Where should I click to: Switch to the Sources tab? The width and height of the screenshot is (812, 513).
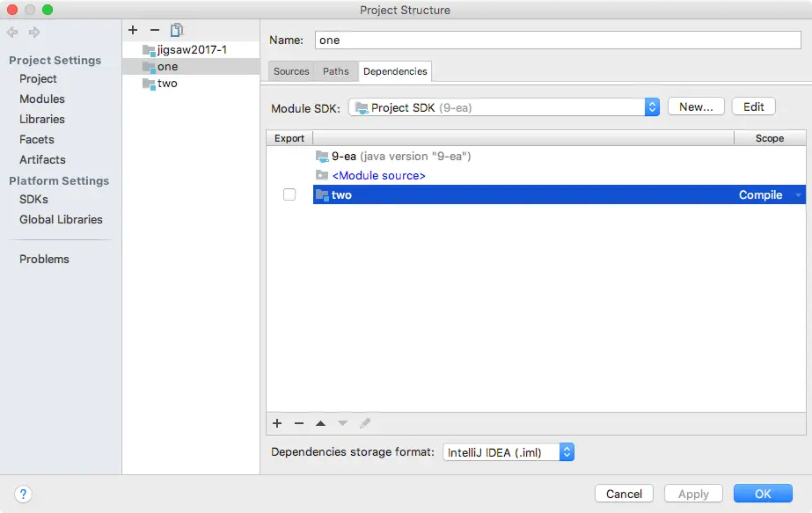(290, 71)
